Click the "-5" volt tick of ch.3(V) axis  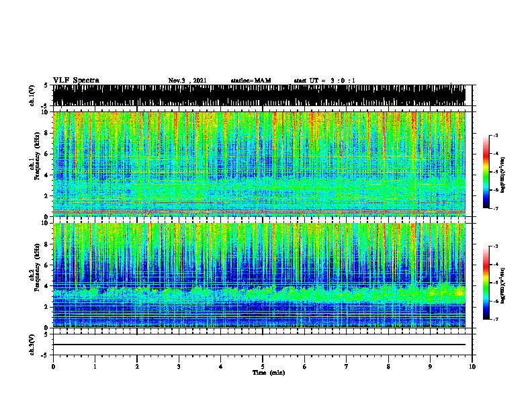tap(45, 355)
